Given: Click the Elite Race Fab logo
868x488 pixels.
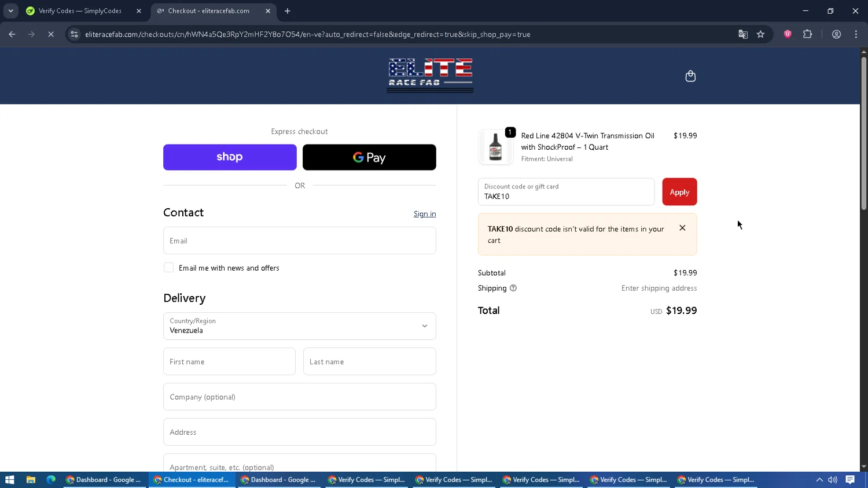Looking at the screenshot, I should (x=430, y=75).
